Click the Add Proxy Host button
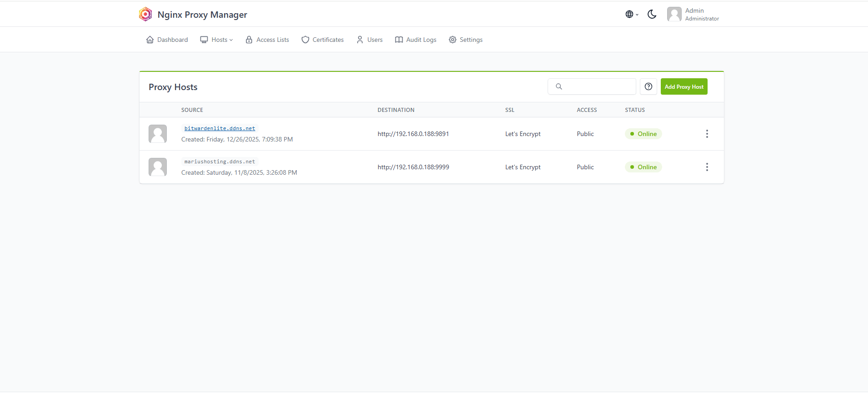The height and width of the screenshot is (394, 868). click(684, 86)
